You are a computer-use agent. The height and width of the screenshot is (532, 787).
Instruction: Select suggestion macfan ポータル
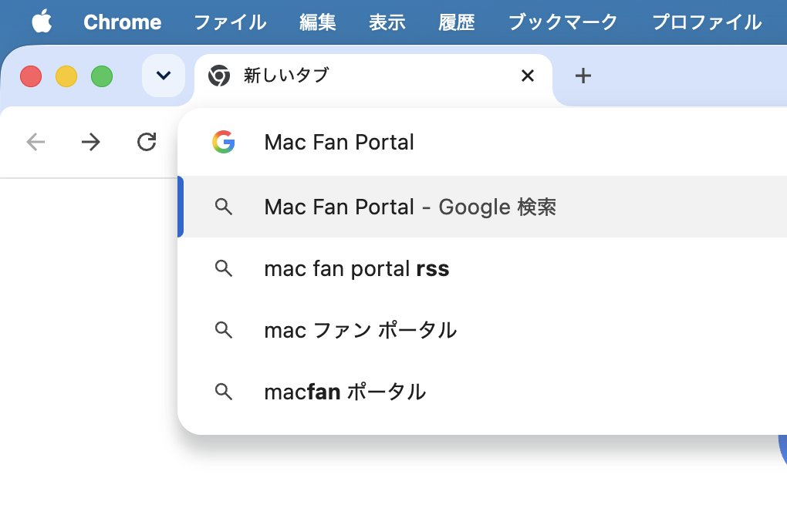point(482,392)
